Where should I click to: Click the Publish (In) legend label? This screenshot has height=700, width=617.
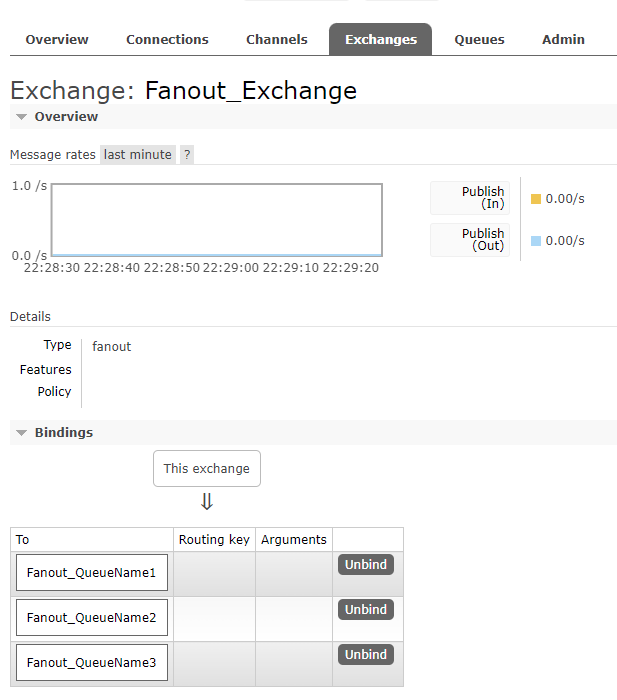coord(470,198)
